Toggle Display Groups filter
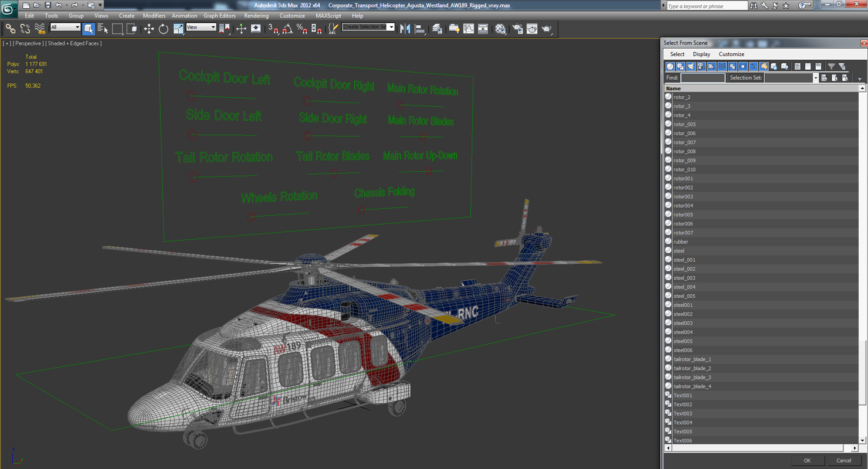This screenshot has width=868, height=469. click(732, 66)
